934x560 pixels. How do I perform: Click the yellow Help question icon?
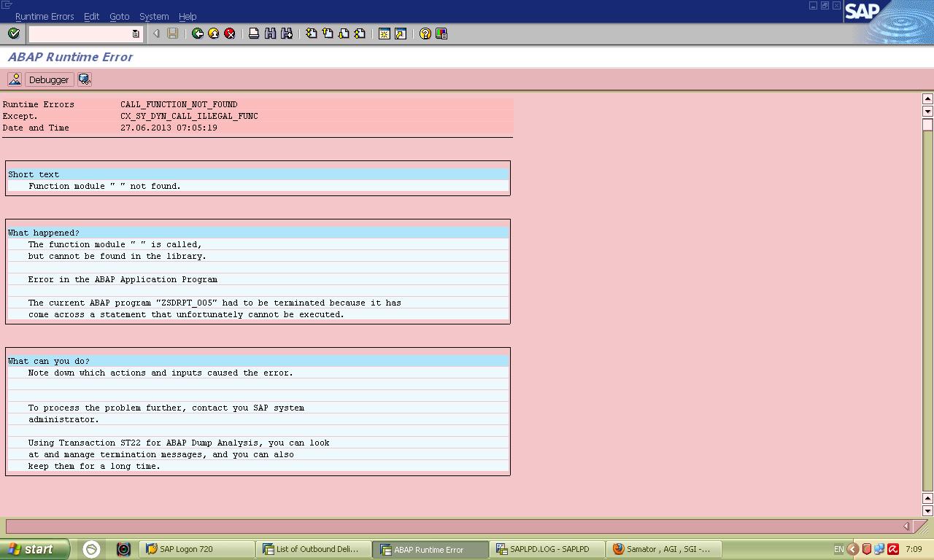tap(425, 34)
